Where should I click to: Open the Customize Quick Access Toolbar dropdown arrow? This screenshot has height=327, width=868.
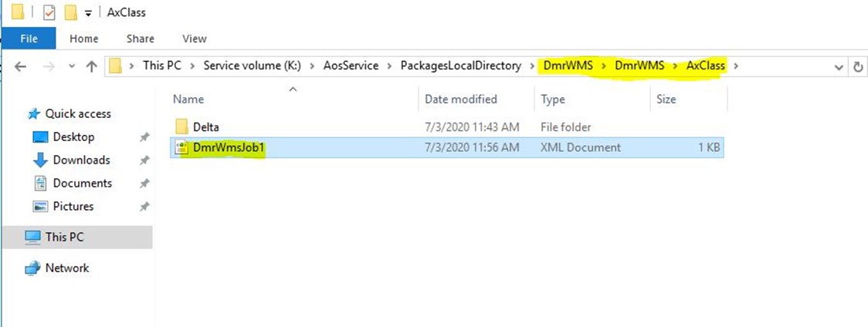click(x=88, y=13)
